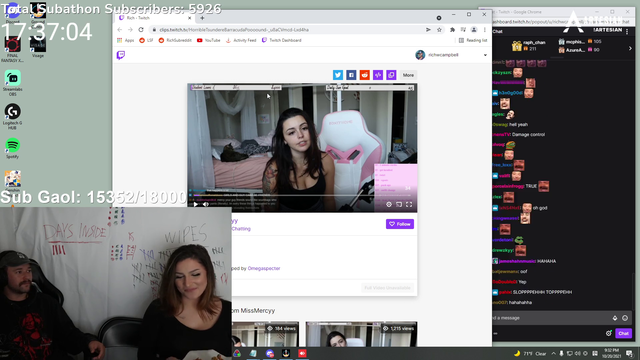Viewport: 640px width, 360px height.
Task: Switch clip player to fullscreen
Action: pyautogui.click(x=409, y=204)
